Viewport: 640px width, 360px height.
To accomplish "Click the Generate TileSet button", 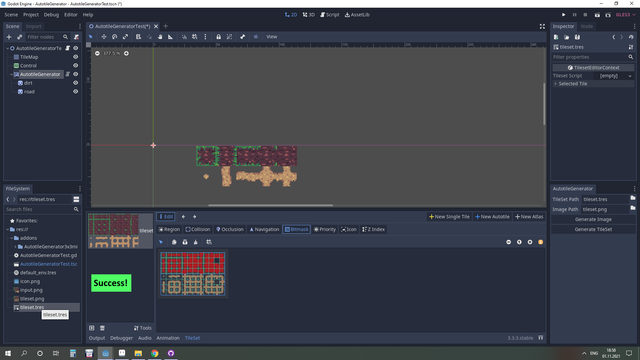I will [x=593, y=229].
